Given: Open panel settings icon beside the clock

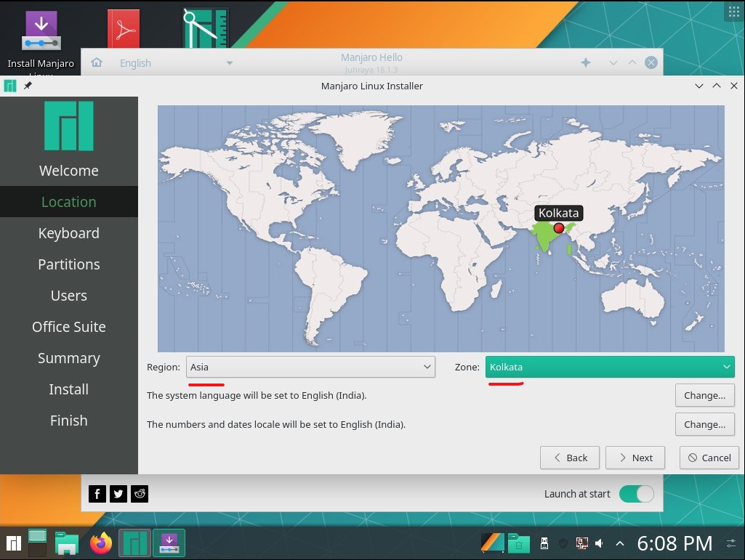Looking at the screenshot, I should point(732,543).
